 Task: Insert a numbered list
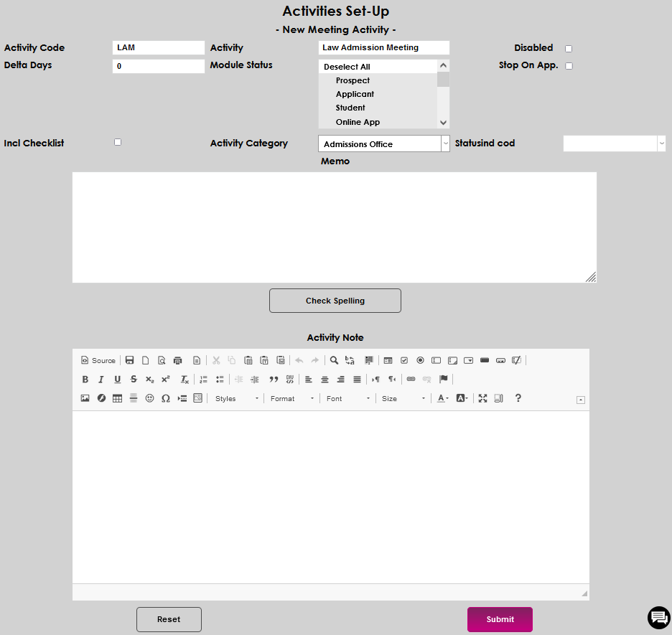click(x=204, y=380)
